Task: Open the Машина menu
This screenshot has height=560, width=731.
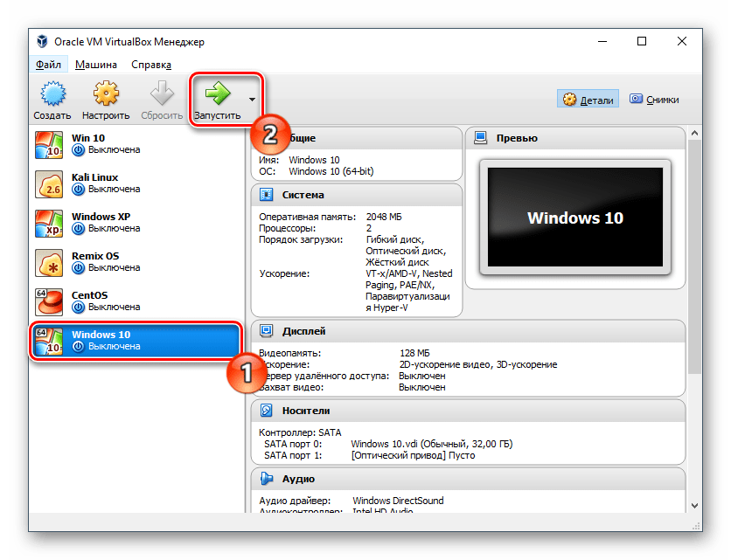Action: [x=95, y=64]
